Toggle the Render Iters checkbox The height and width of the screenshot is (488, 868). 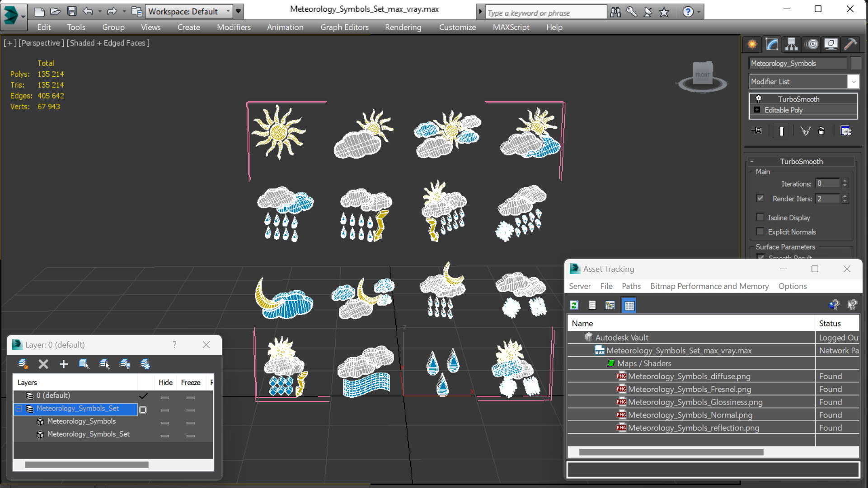[x=760, y=198]
